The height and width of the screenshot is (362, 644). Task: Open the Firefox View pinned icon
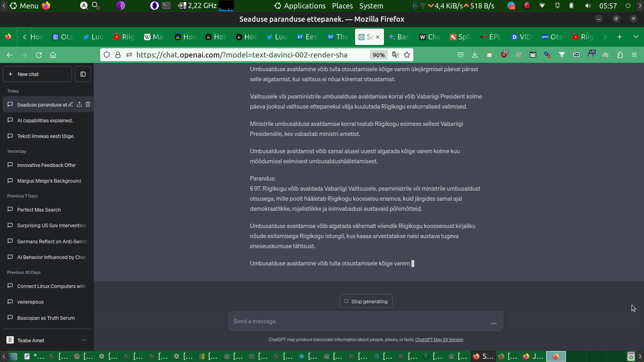tap(8, 37)
